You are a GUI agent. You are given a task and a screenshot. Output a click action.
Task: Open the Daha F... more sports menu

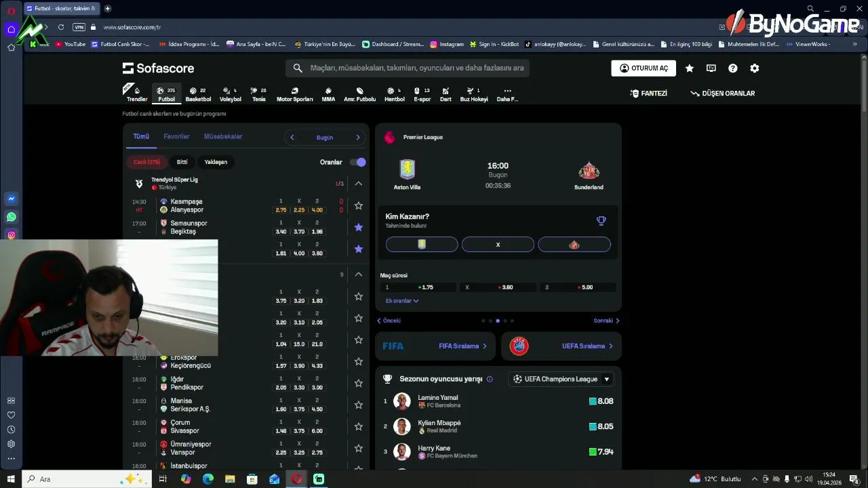click(x=507, y=94)
